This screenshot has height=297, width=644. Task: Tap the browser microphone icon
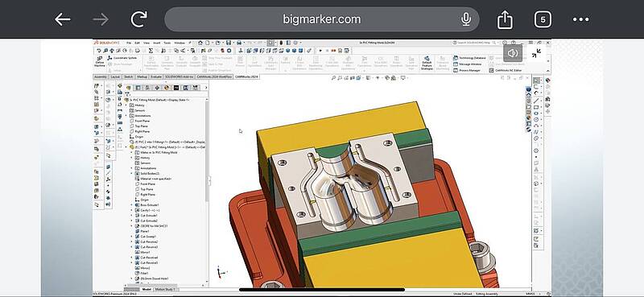466,19
